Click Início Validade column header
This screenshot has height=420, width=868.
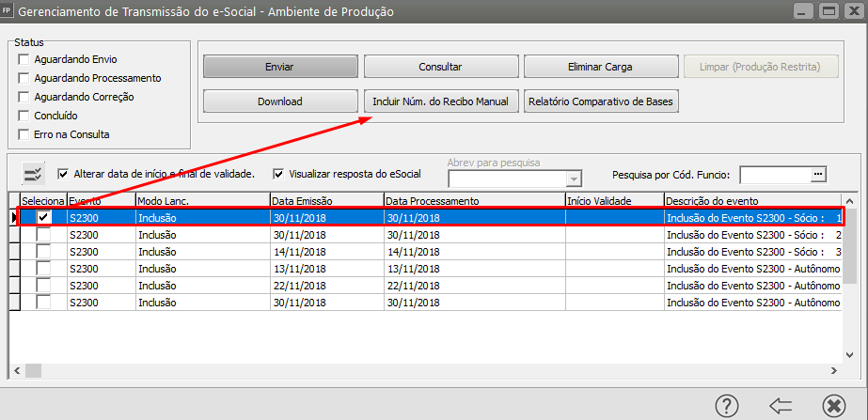pos(614,201)
